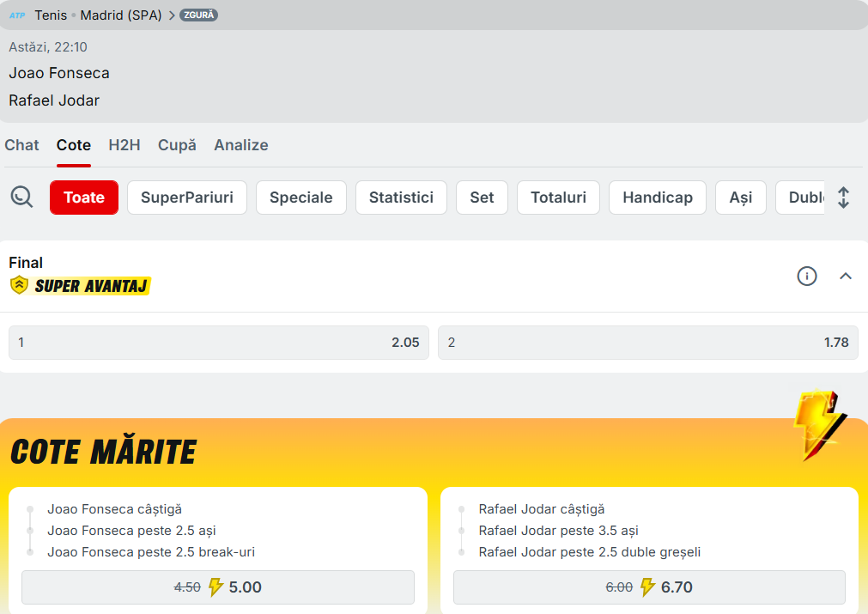Open the H2H tab

click(124, 145)
